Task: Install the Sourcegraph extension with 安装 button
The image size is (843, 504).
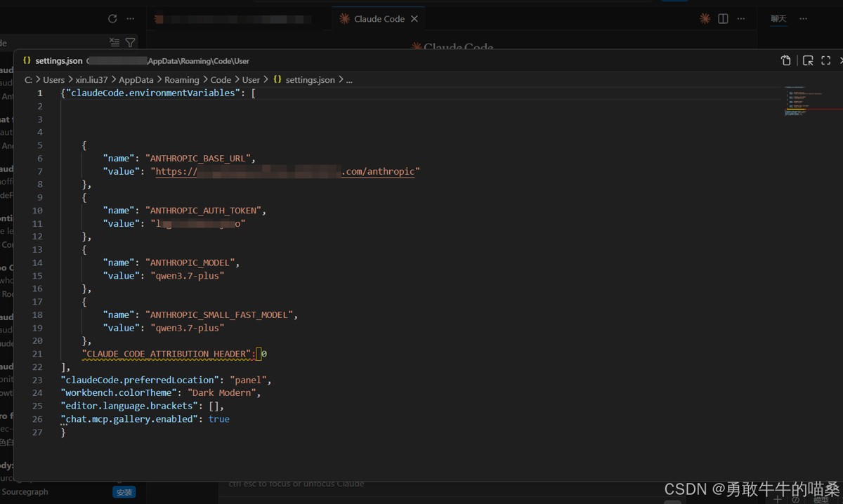Action: pyautogui.click(x=124, y=493)
